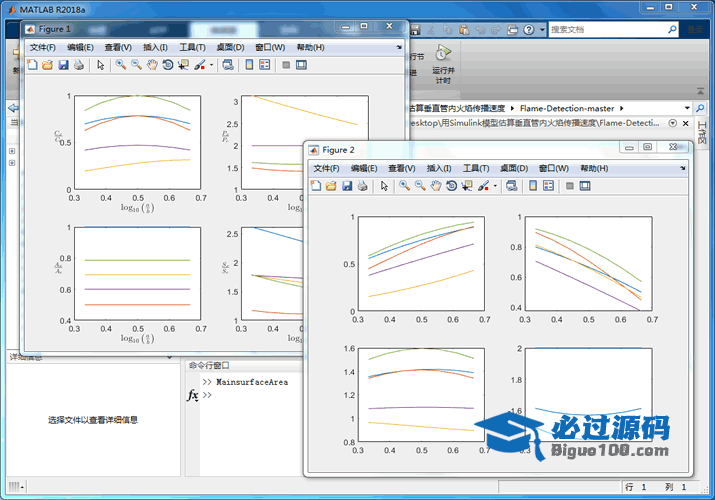Click New Figure icon in Figure 1 toolbar
Image resolution: width=715 pixels, height=500 pixels.
[32, 65]
